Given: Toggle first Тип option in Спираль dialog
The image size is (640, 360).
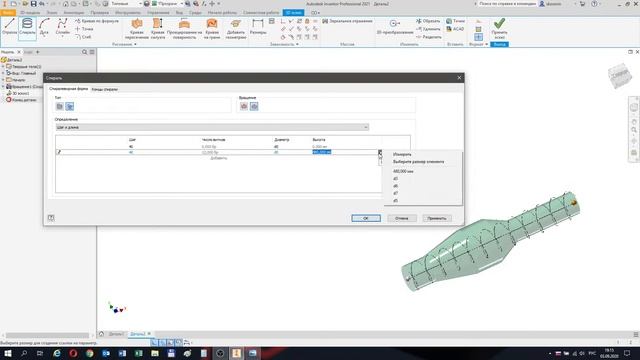Looking at the screenshot, I should pyautogui.click(x=60, y=106).
